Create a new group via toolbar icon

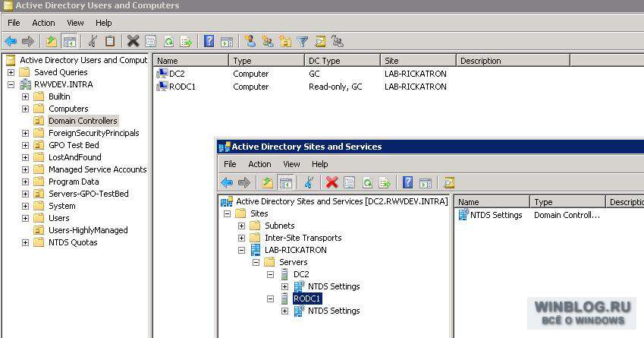(268, 41)
